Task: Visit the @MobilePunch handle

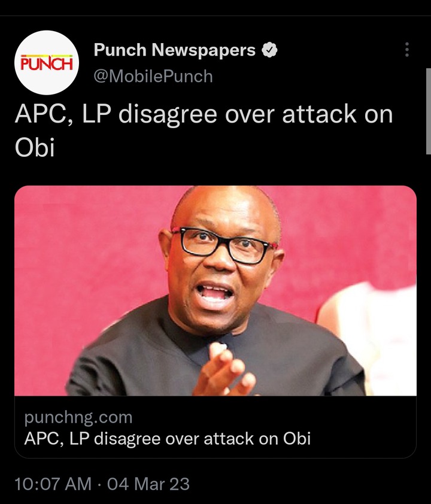Action: (153, 77)
